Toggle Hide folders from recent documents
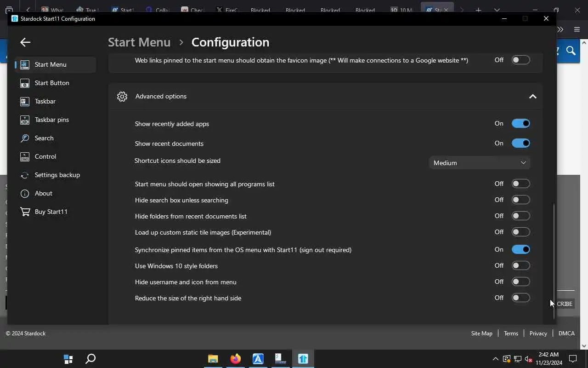This screenshot has height=368, width=588. 520,216
